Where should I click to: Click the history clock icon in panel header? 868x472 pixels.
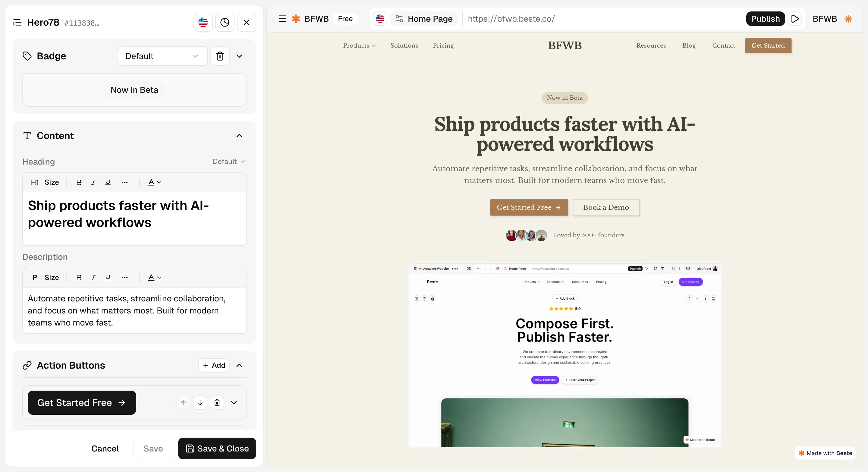[225, 22]
